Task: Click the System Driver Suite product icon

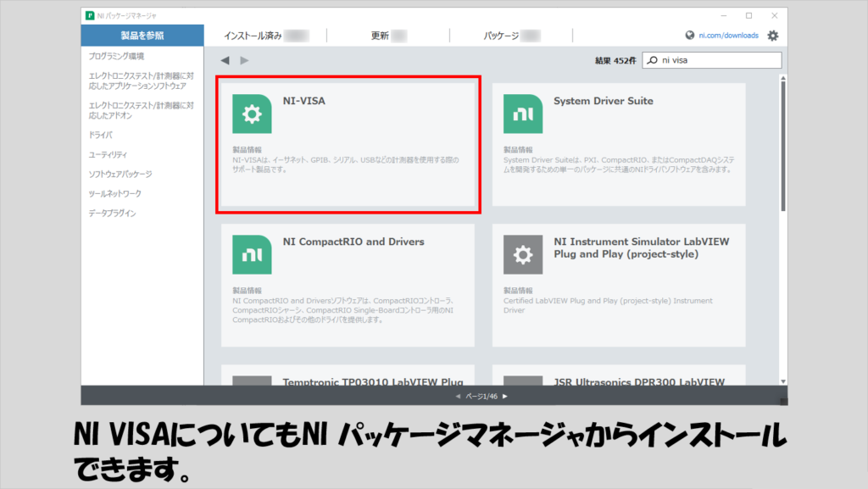Action: pos(522,114)
